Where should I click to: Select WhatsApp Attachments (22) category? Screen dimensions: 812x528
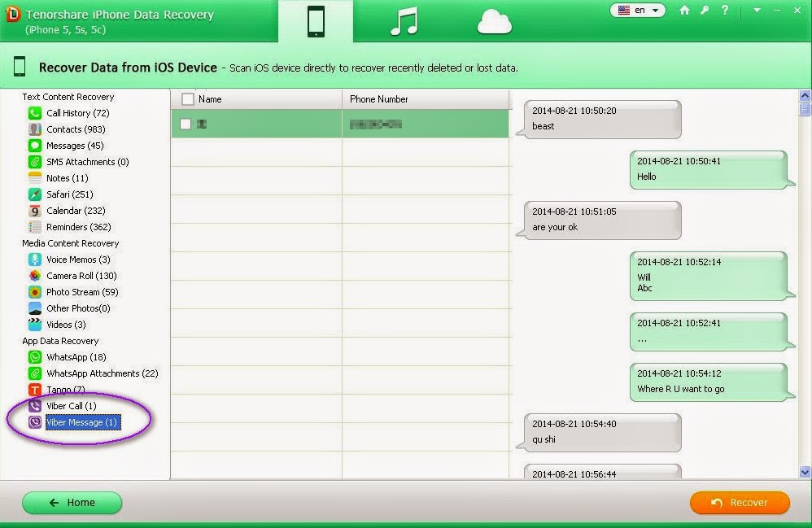[102, 373]
